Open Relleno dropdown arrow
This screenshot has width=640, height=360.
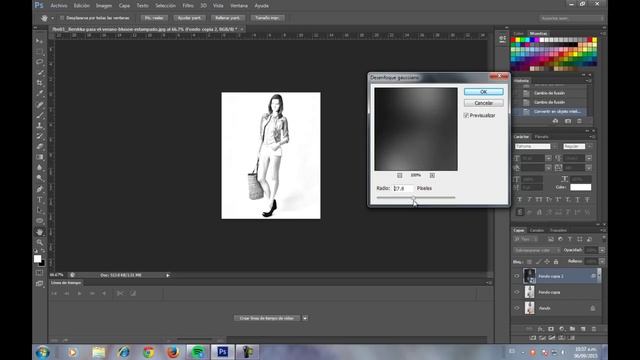(x=602, y=262)
